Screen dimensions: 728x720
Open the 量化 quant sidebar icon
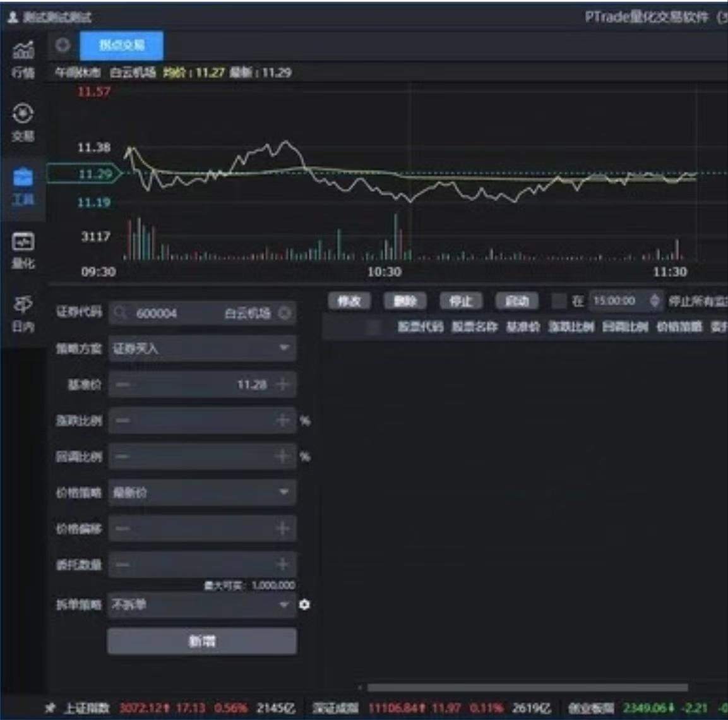23,249
